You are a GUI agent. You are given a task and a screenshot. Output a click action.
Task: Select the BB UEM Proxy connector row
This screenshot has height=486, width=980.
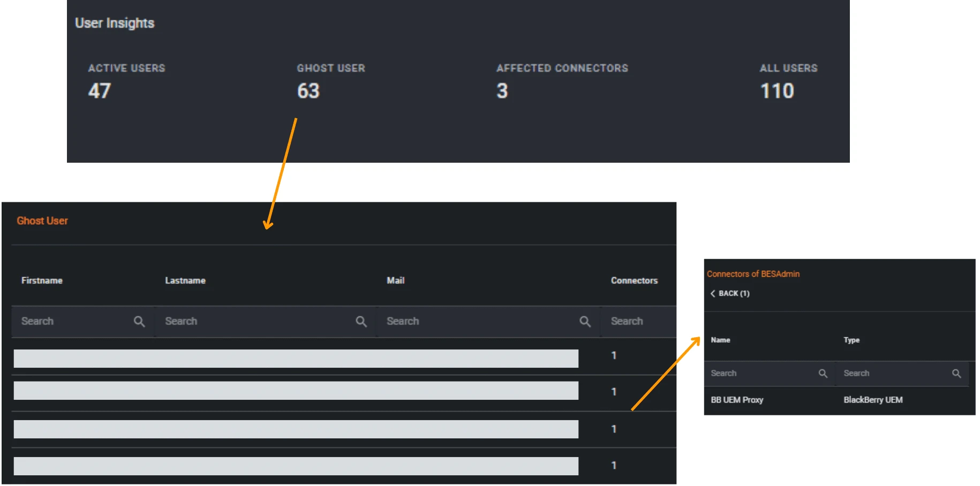pyautogui.click(x=737, y=400)
